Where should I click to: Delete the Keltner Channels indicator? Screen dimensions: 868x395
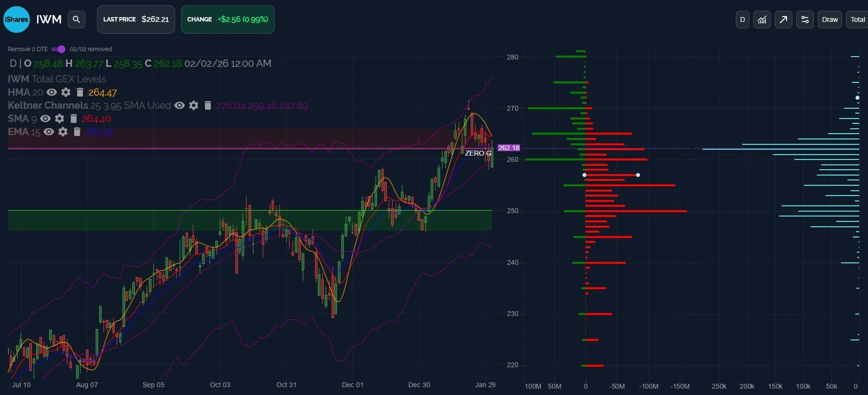click(208, 105)
